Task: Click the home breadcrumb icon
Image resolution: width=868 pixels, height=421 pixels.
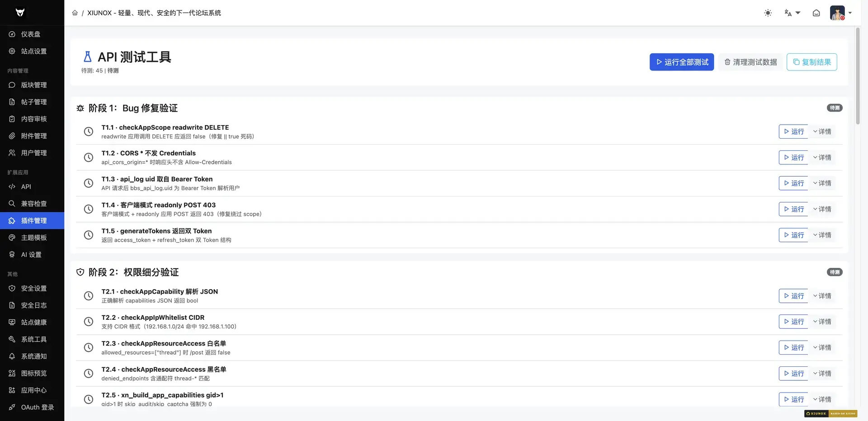Action: click(x=75, y=13)
